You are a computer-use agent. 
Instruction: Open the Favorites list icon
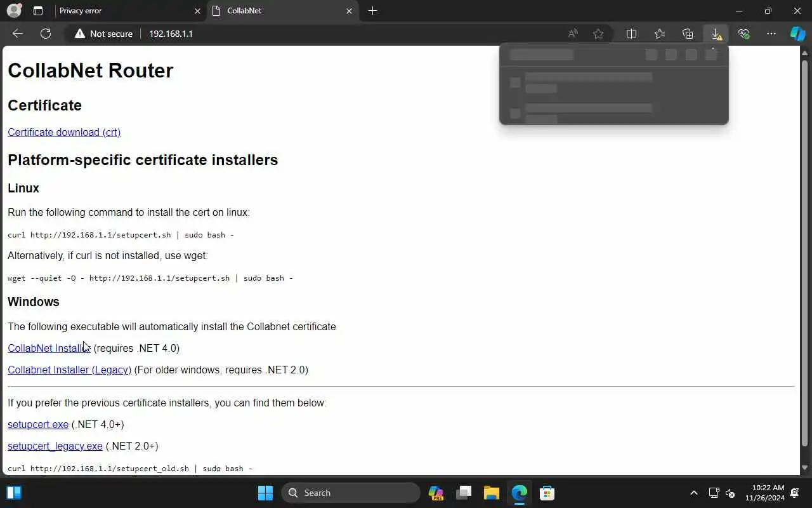click(660, 34)
